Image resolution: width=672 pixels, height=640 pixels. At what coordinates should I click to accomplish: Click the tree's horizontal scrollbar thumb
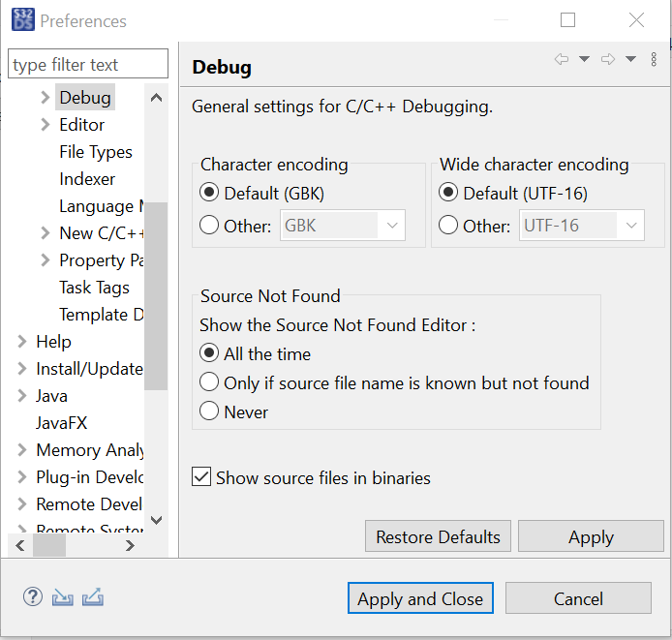coord(49,545)
